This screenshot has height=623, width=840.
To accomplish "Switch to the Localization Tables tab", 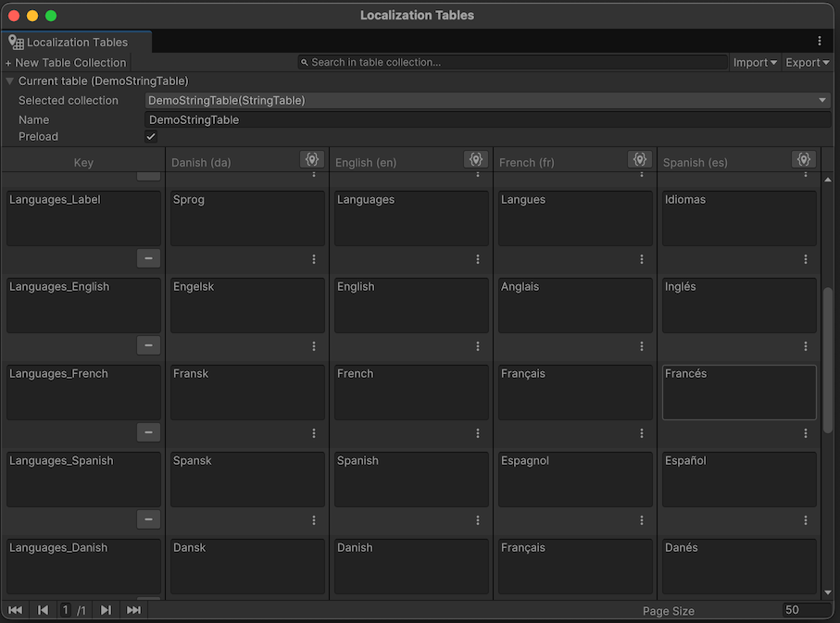I will tap(76, 42).
